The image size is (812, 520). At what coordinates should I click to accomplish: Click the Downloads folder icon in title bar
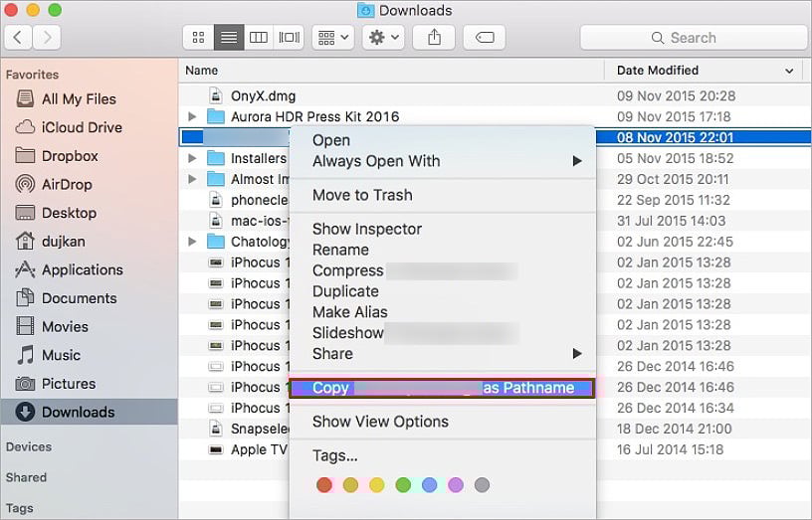coord(365,10)
